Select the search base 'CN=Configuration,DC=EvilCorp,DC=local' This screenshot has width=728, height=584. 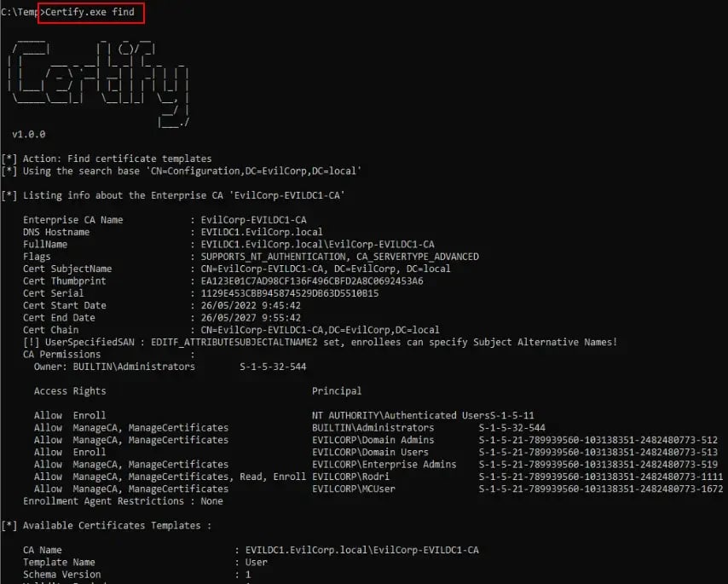(x=253, y=171)
